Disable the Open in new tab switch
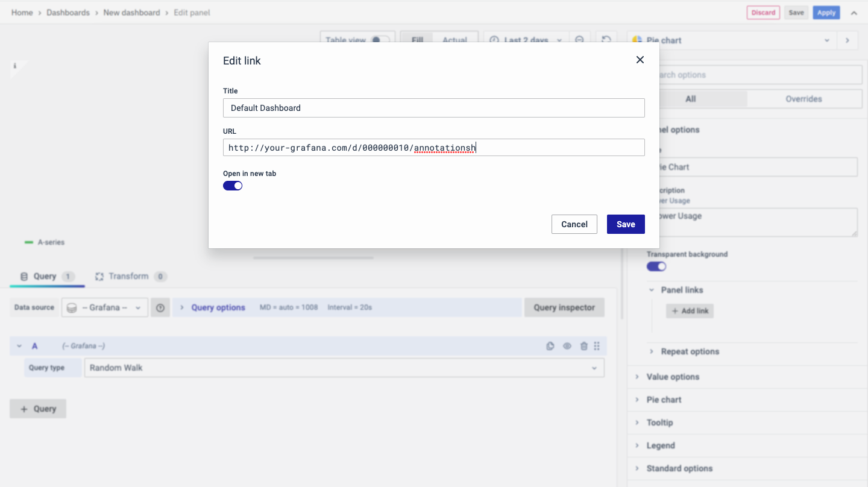868x487 pixels. (233, 186)
